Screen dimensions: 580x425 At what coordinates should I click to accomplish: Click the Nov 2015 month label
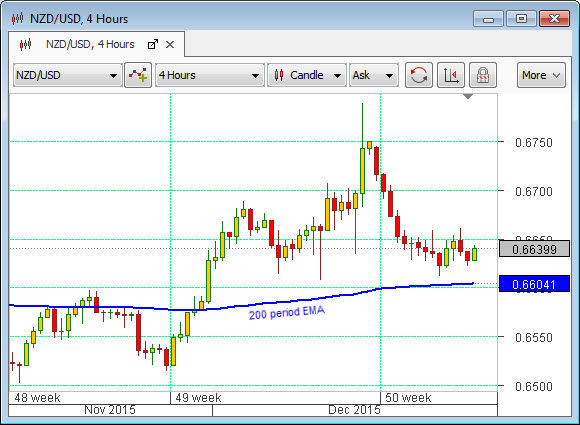coord(110,410)
